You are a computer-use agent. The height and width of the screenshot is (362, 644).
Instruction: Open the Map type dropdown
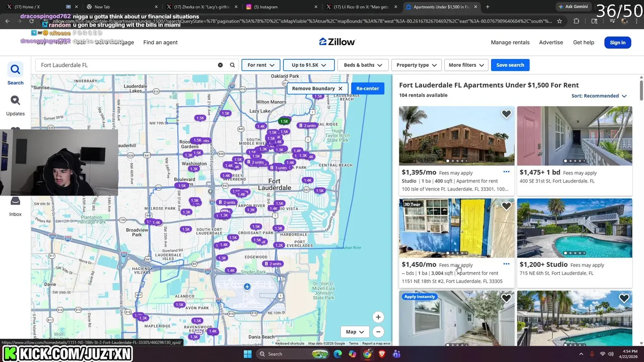[x=355, y=332]
